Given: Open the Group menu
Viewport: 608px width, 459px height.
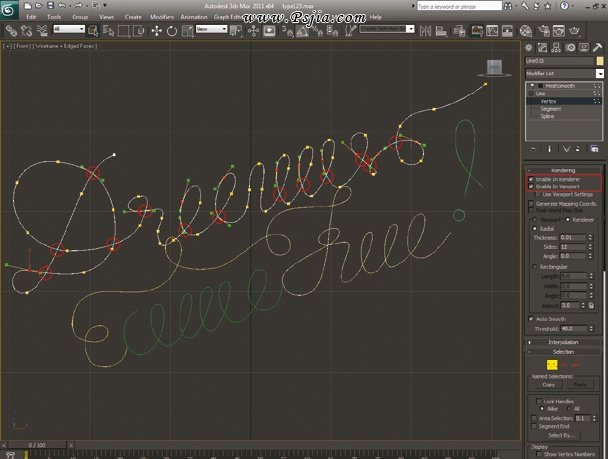Looking at the screenshot, I should click(80, 17).
